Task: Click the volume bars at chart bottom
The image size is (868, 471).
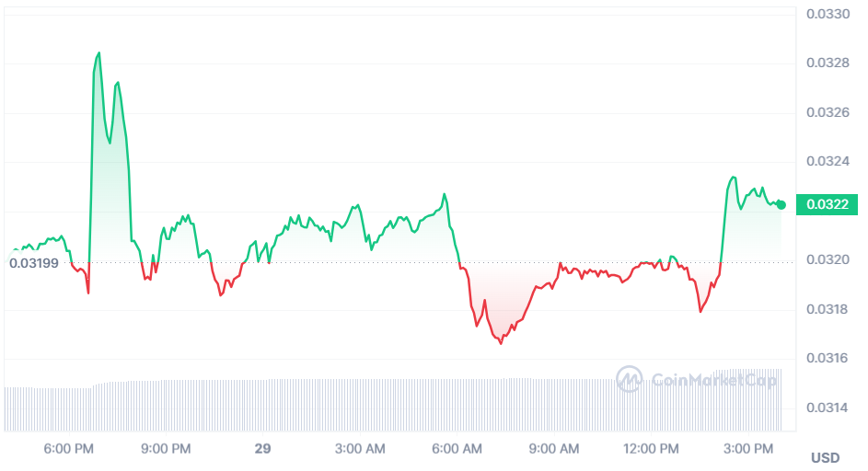Action: point(393,405)
